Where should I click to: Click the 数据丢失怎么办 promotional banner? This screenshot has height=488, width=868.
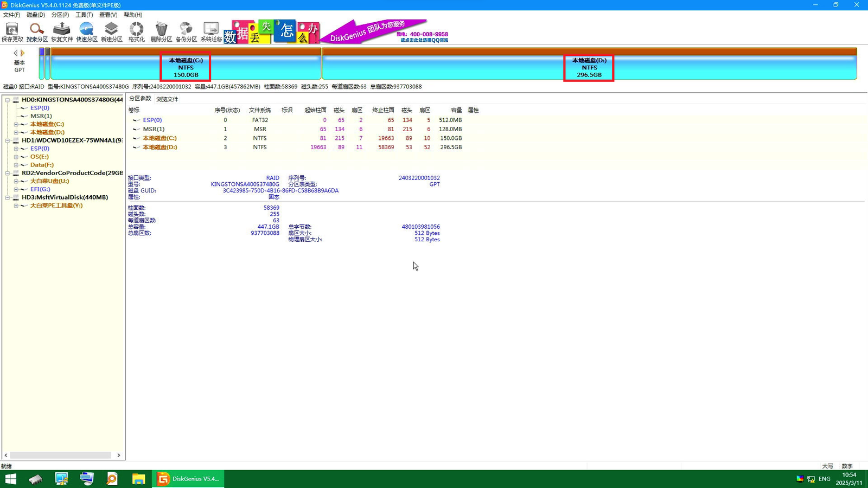[272, 32]
